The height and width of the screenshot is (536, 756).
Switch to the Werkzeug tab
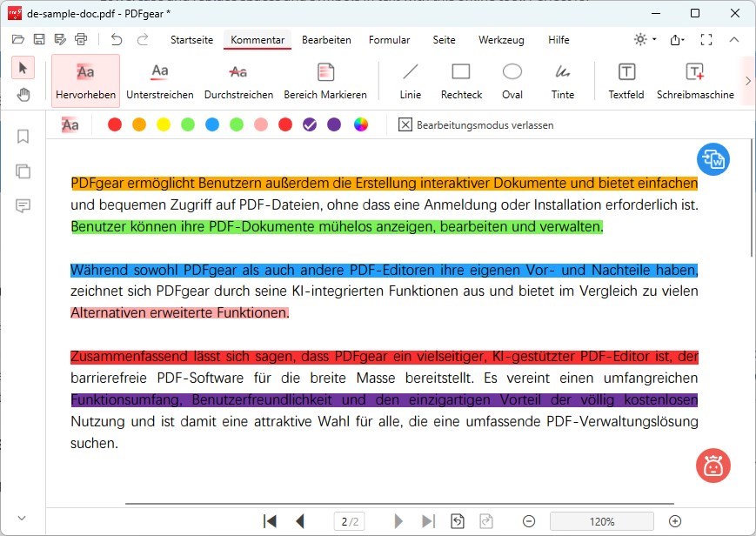point(501,40)
